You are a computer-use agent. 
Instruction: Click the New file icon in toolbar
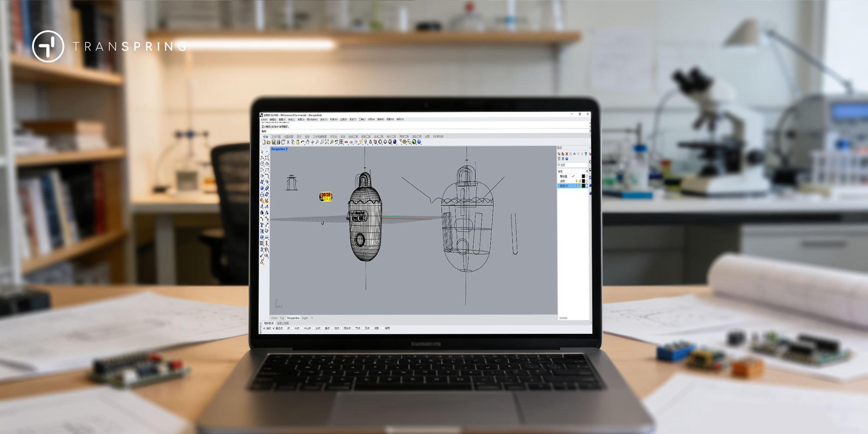tap(263, 142)
